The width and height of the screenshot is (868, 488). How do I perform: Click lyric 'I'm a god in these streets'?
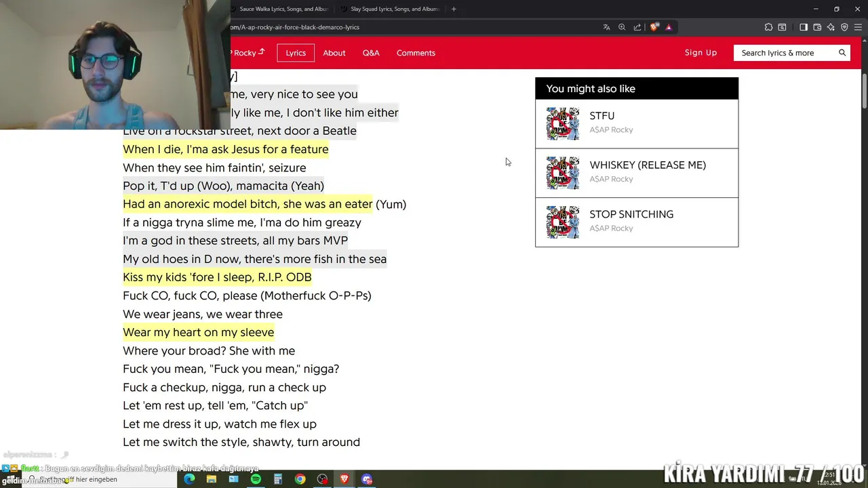tap(235, 241)
